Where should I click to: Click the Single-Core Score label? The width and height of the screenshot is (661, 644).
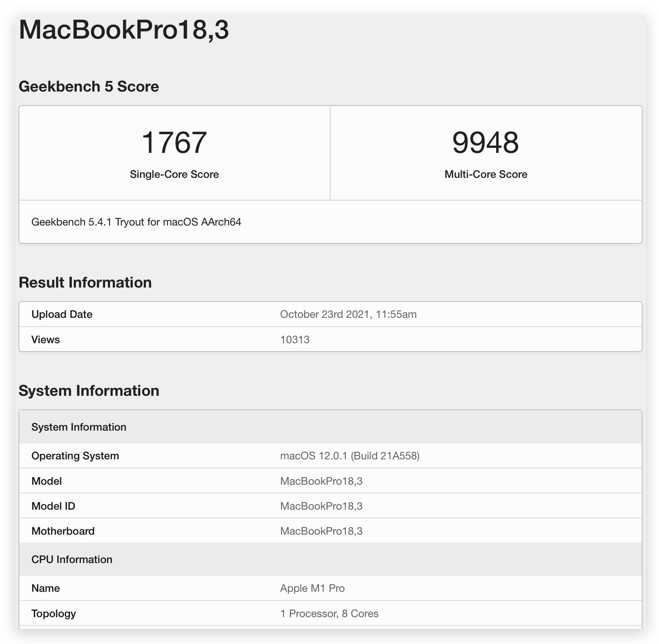point(174,174)
